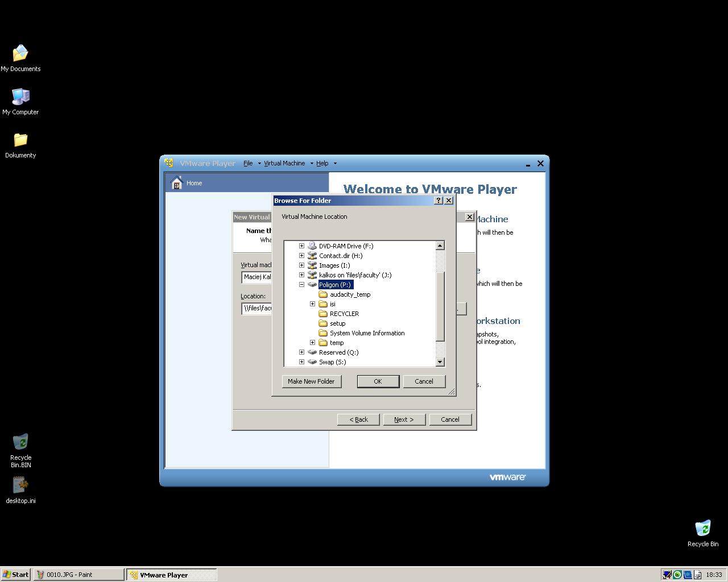Expand the kalkos on 'files\faculty' (J:) node
This screenshot has width=728, height=582.
click(302, 275)
